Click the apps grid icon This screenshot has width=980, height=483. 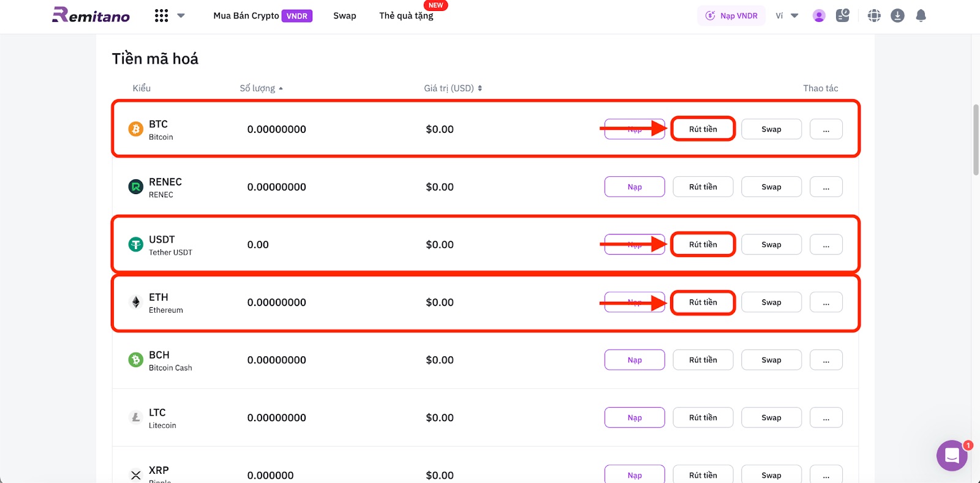coord(161,16)
